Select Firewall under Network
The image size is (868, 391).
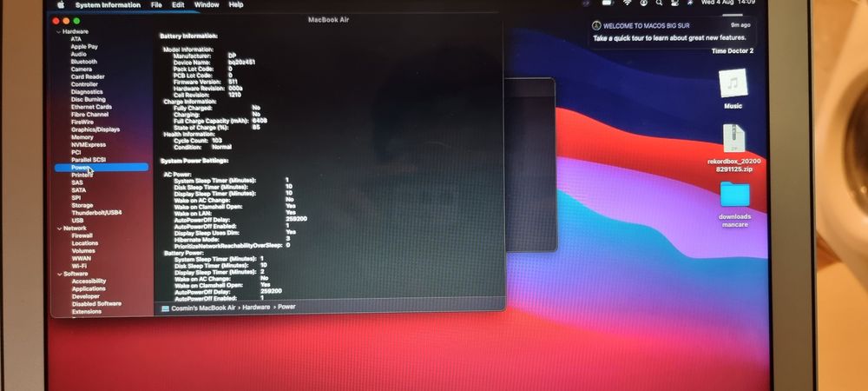click(82, 236)
